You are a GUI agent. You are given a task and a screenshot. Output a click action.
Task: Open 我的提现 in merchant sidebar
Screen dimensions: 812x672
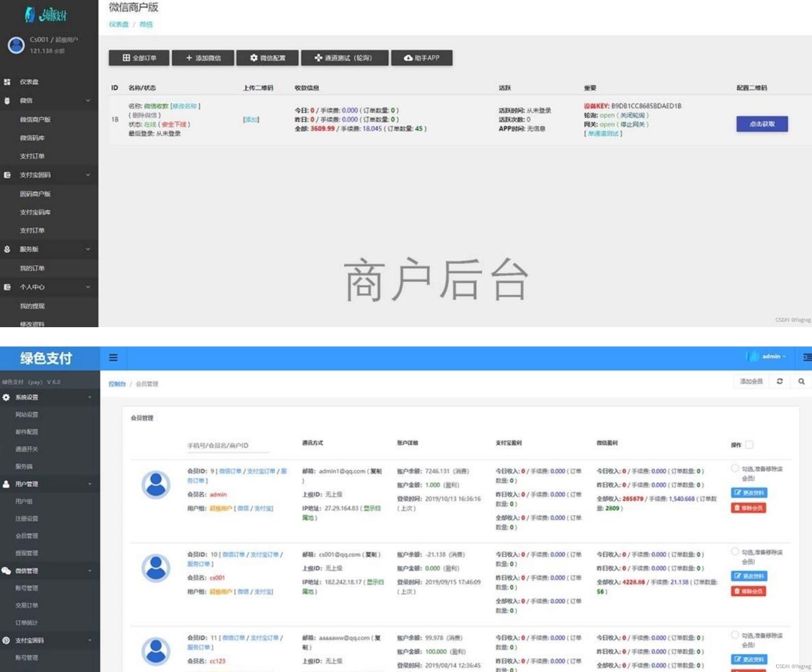[32, 306]
